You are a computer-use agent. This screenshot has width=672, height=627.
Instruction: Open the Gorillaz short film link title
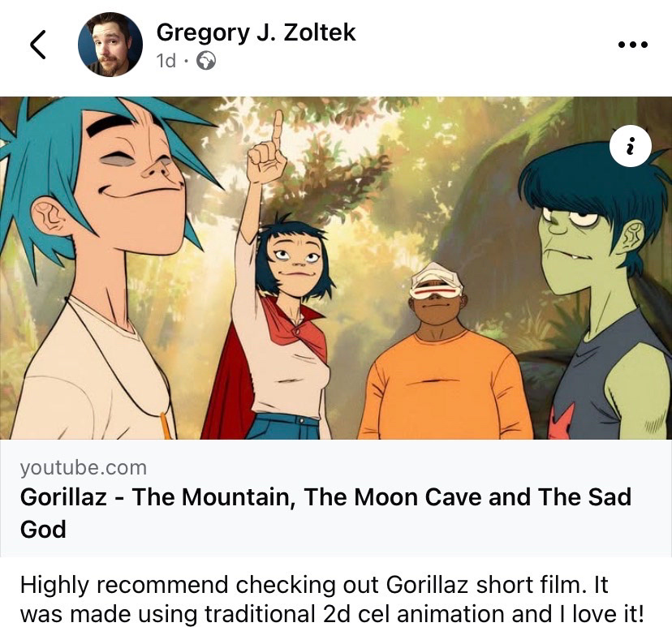click(x=325, y=497)
